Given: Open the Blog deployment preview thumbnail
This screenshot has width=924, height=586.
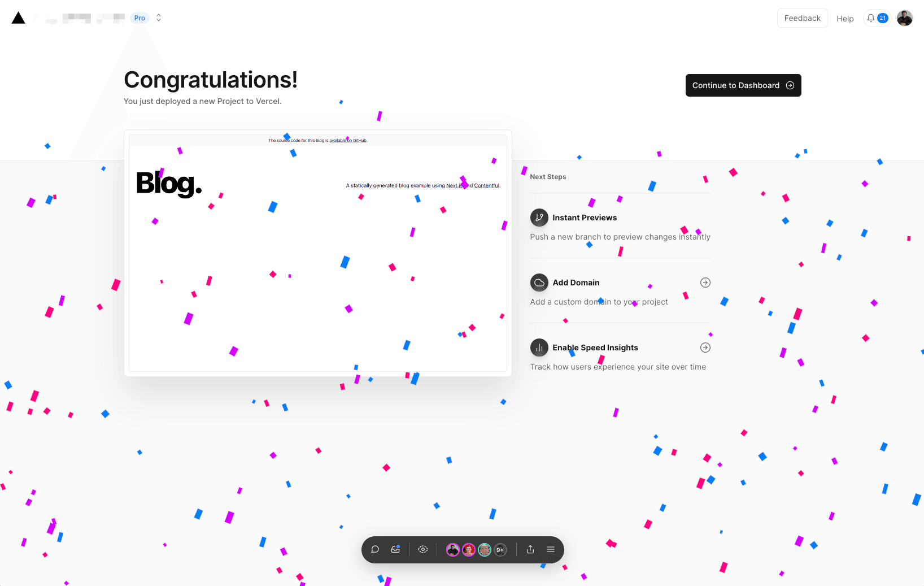Looking at the screenshot, I should pos(318,253).
